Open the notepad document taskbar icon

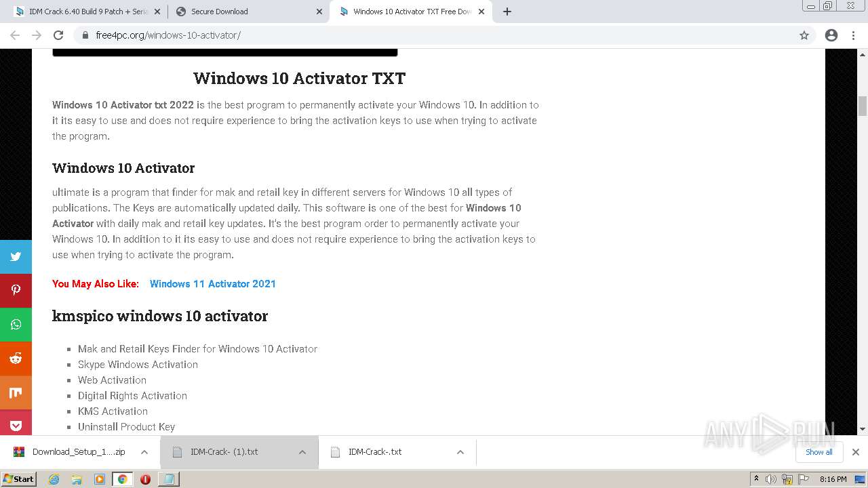click(168, 479)
